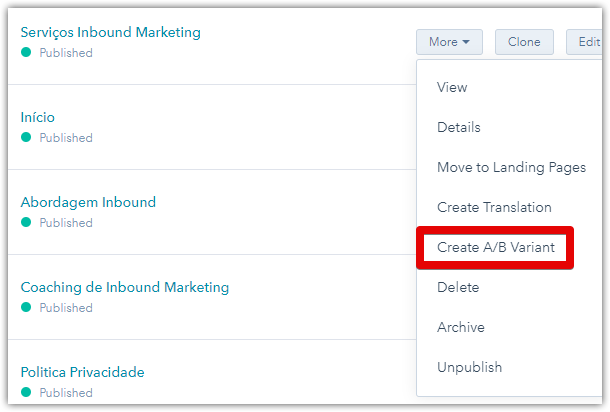Click Published status dot under Coaching page

[x=26, y=308]
